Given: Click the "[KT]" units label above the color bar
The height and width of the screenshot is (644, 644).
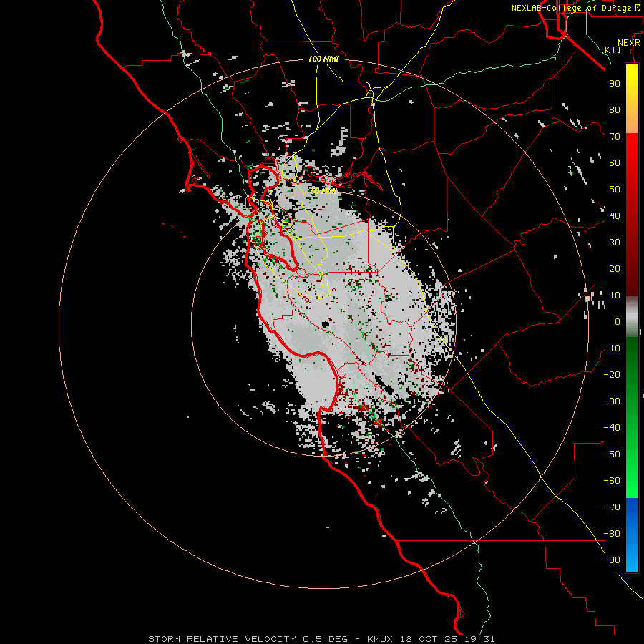Looking at the screenshot, I should [611, 49].
